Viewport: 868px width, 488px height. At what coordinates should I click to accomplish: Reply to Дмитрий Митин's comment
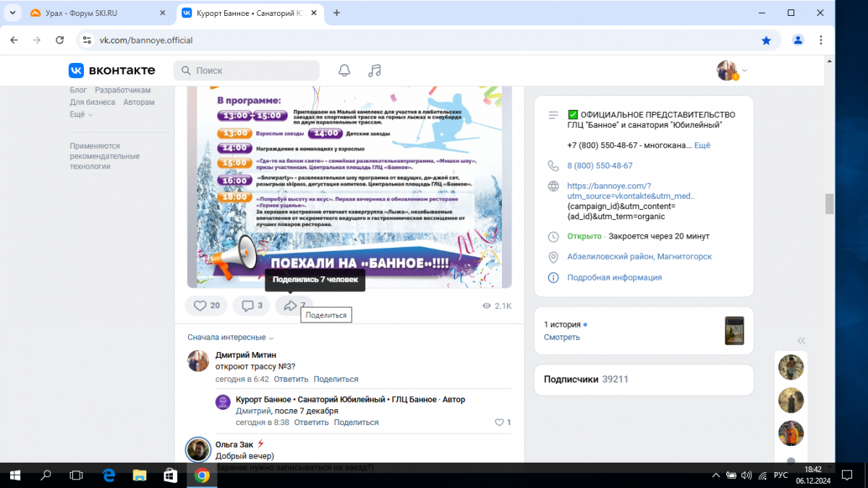click(291, 379)
